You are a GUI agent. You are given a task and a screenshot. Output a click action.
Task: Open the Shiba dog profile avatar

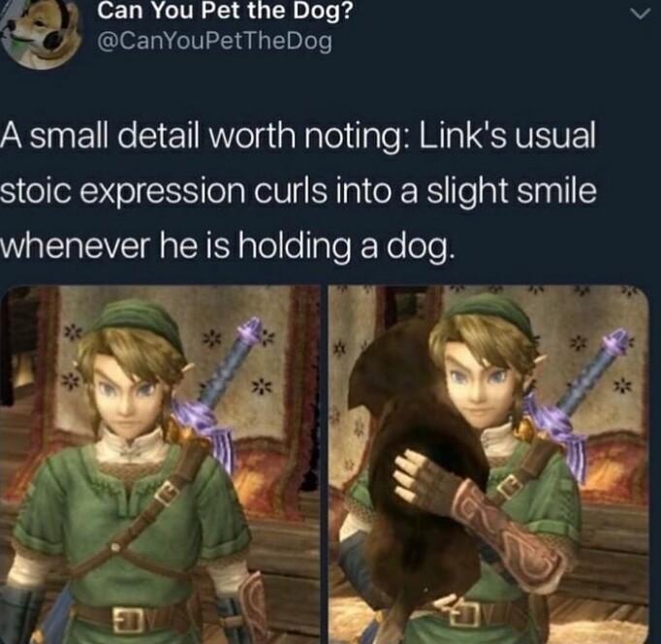click(40, 34)
